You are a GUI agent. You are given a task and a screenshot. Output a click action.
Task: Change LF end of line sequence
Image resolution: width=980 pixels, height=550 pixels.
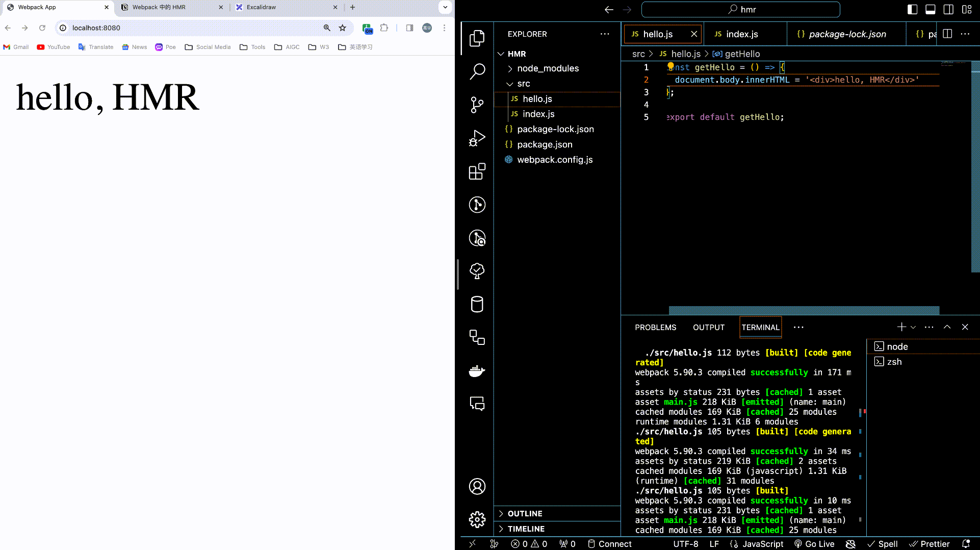click(x=714, y=544)
